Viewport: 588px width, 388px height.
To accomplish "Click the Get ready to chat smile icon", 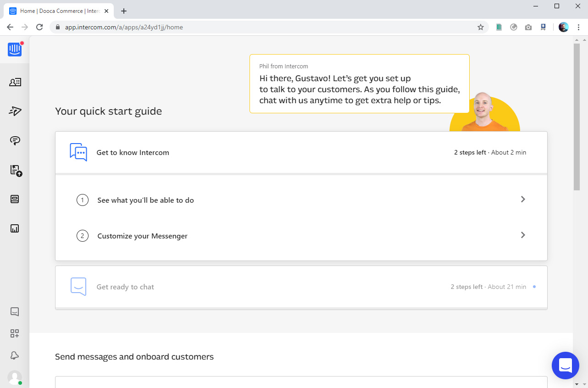I will point(78,287).
